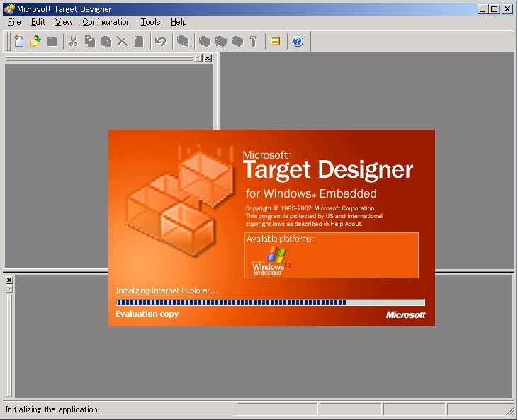Click the "Initializing Internet Explorer…" text
Viewport: 518px width, 420px height.
(x=167, y=290)
